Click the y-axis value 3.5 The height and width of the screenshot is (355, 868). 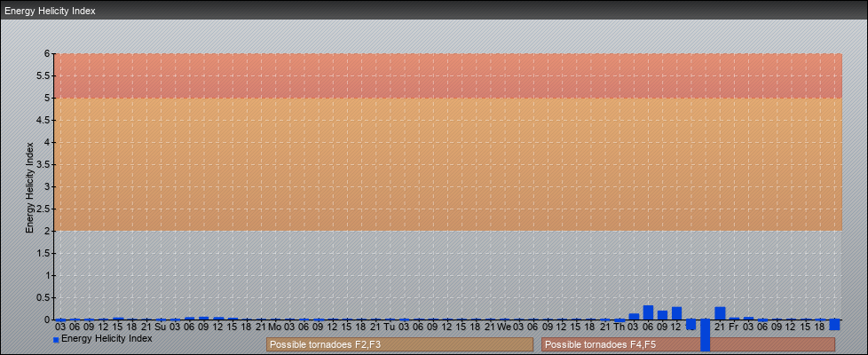coord(44,164)
